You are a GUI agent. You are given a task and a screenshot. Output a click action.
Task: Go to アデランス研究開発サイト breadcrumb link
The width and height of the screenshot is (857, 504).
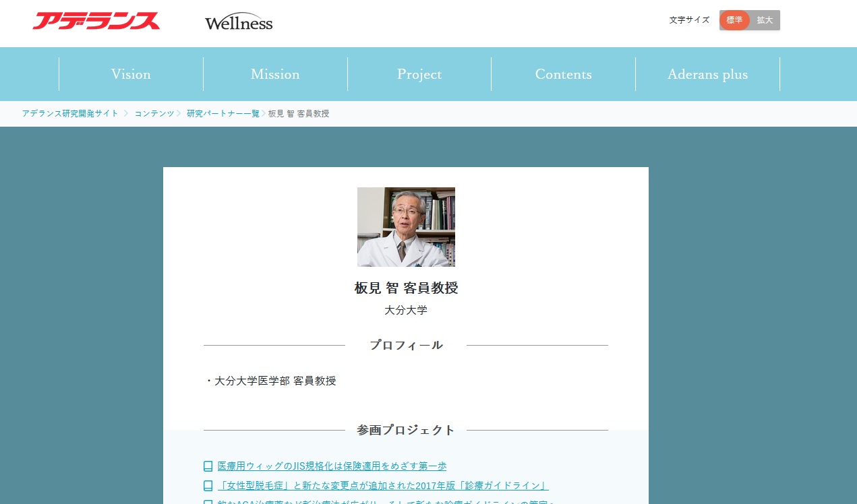pyautogui.click(x=70, y=113)
